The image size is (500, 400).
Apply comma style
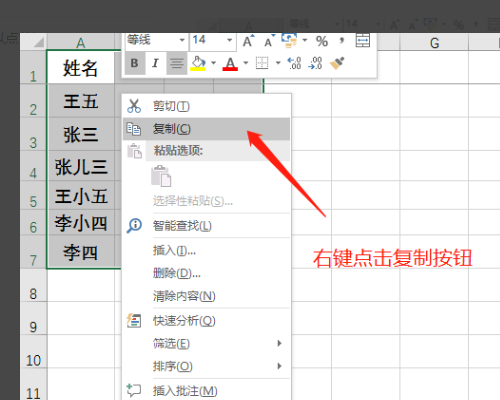coord(342,41)
